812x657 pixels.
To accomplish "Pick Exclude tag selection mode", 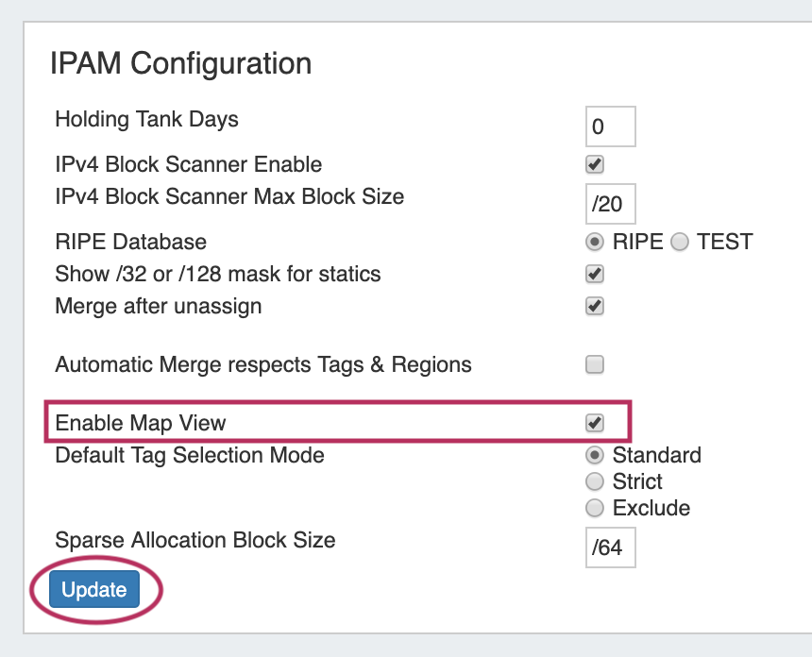I will click(595, 508).
